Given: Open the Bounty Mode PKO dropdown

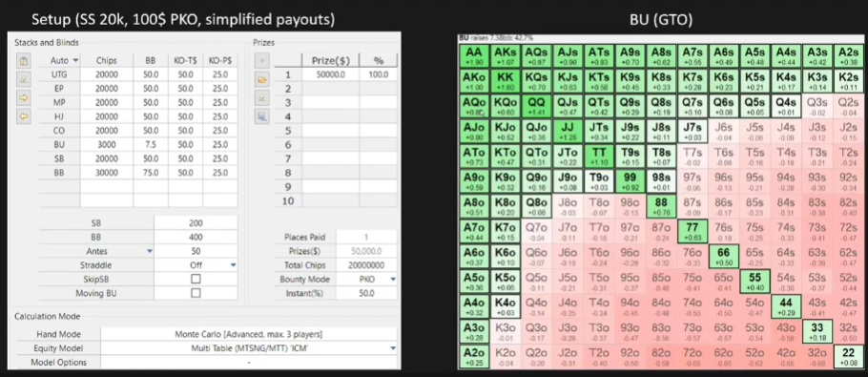Looking at the screenshot, I should click(x=393, y=279).
